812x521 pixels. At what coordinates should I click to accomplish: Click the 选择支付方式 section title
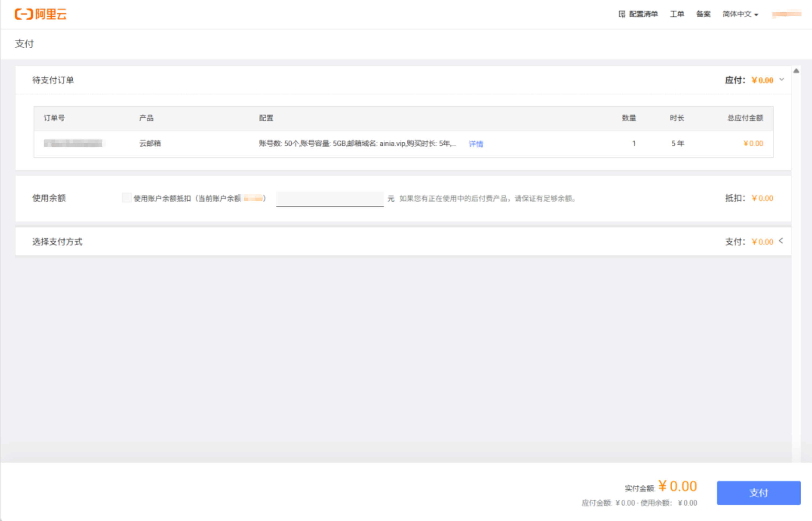(x=57, y=242)
